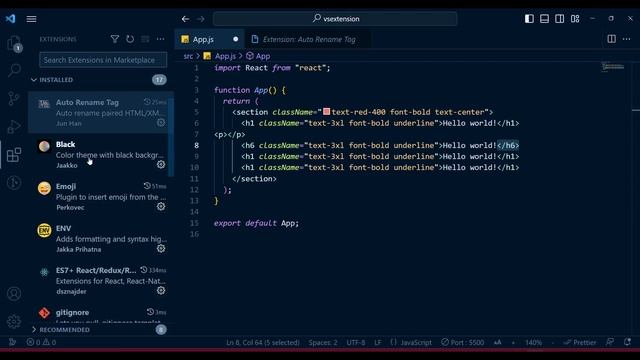Click Ln 8, Col 64 in status bar
This screenshot has height=360, width=640.
(x=263, y=342)
